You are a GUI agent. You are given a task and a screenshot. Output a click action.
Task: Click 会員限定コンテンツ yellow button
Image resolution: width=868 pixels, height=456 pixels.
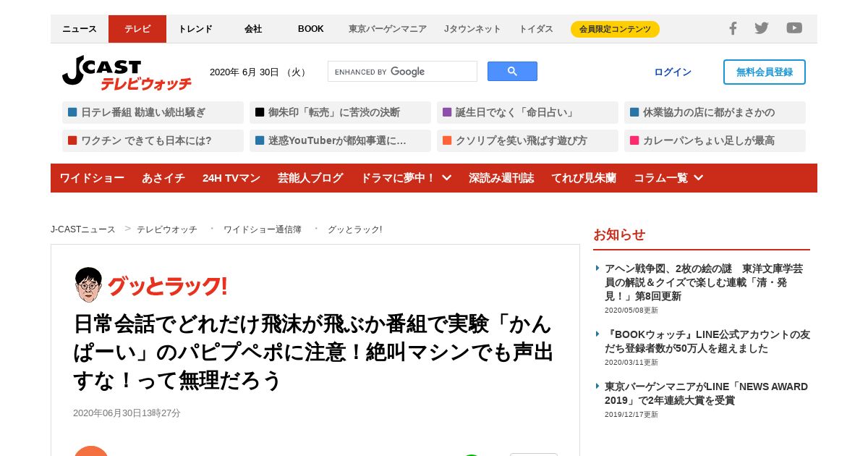(x=615, y=29)
